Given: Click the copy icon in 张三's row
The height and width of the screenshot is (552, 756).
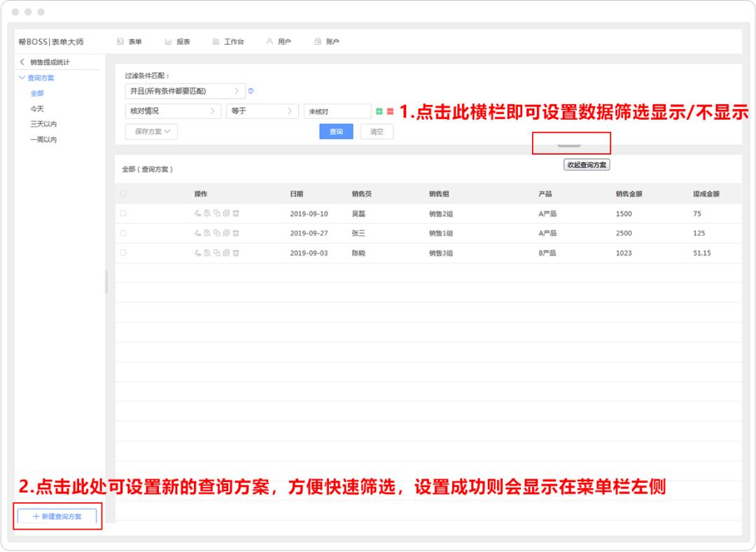Looking at the screenshot, I should click(x=218, y=233).
